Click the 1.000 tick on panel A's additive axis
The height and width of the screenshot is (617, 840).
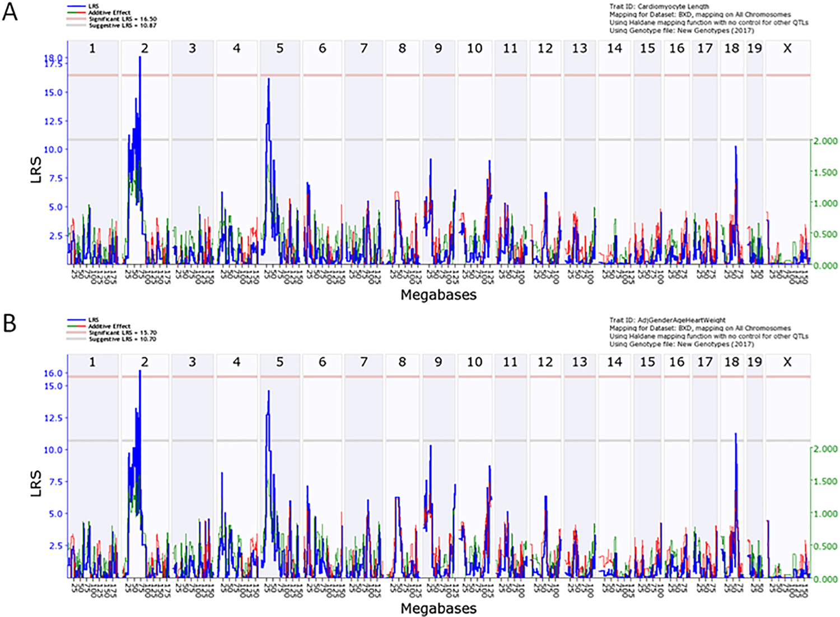(x=826, y=203)
